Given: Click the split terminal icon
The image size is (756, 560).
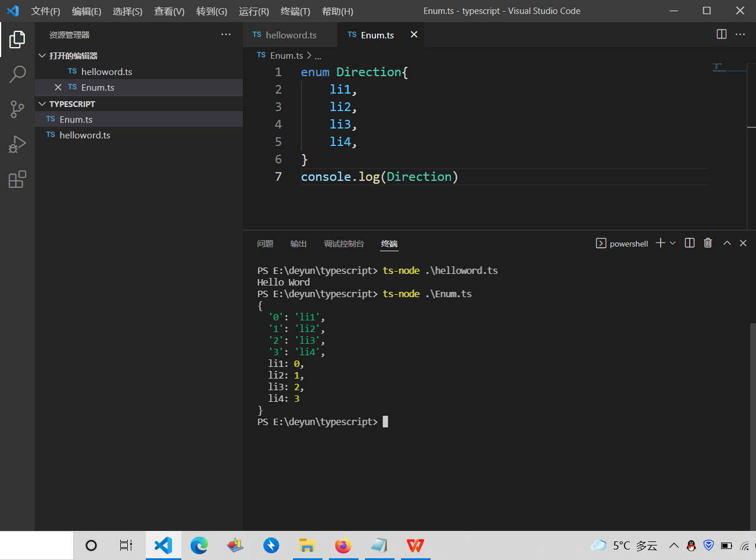Looking at the screenshot, I should [x=689, y=243].
